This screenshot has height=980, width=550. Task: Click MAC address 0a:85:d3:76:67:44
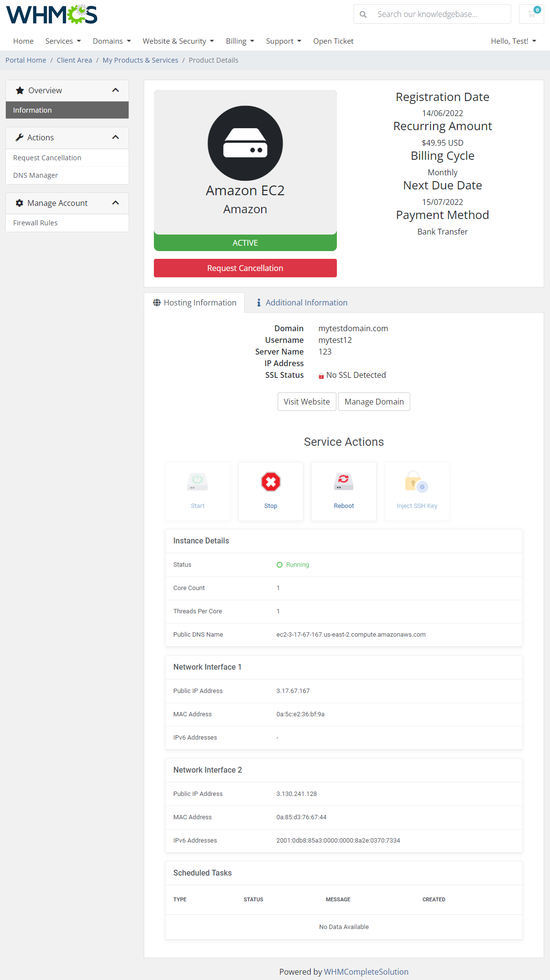pos(301,817)
